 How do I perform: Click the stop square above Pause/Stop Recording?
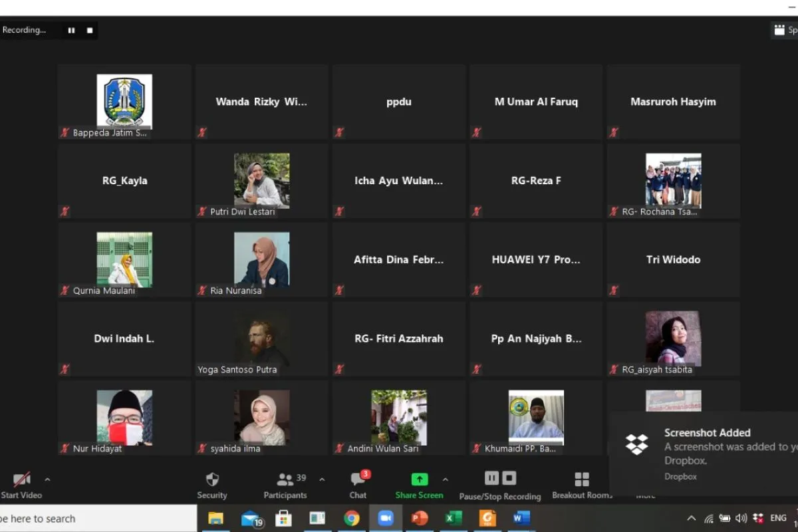click(x=509, y=478)
